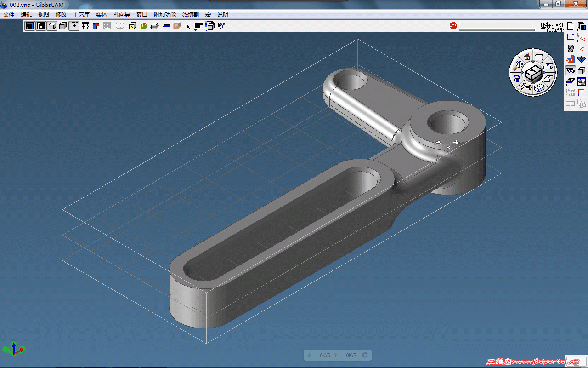Image resolution: width=588 pixels, height=368 pixels.
Task: Click the red STOP button
Action: click(453, 26)
